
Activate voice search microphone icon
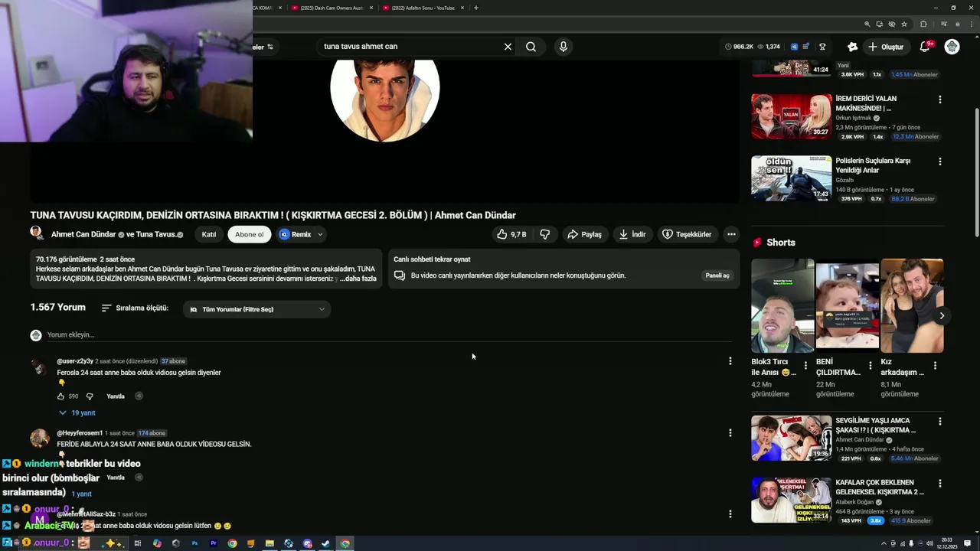point(563,47)
